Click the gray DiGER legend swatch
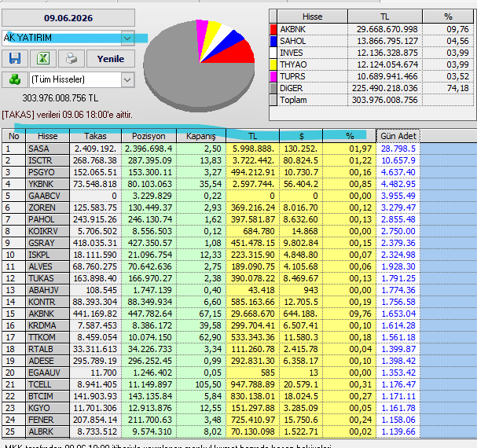This screenshot has width=477, height=448. click(x=273, y=88)
